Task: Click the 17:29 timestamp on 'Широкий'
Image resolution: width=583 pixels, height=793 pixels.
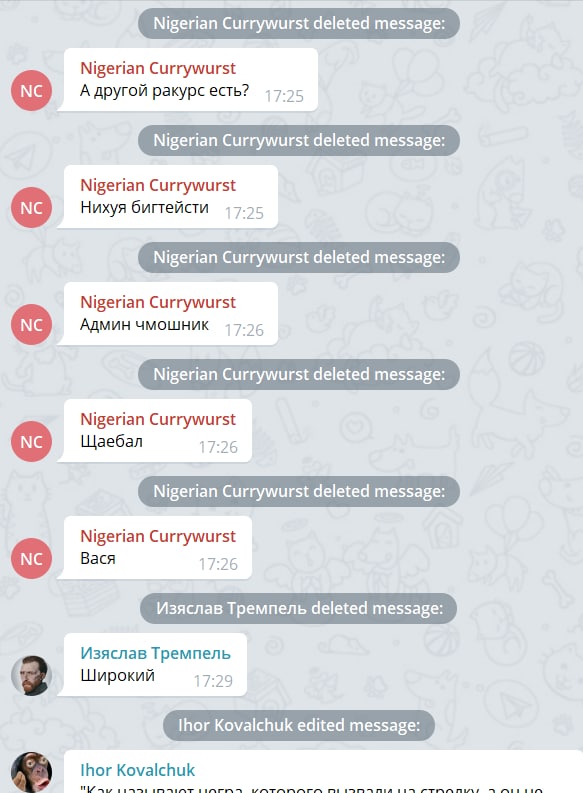Action: (x=213, y=681)
